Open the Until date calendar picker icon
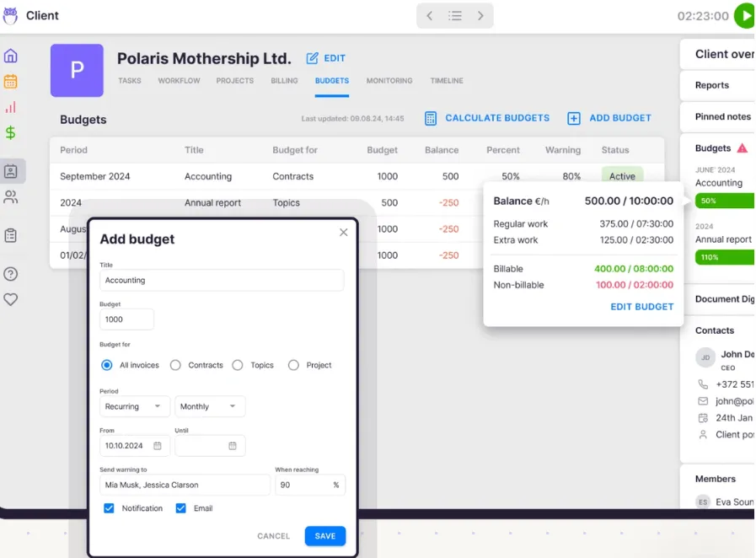The height and width of the screenshot is (558, 756). click(233, 446)
